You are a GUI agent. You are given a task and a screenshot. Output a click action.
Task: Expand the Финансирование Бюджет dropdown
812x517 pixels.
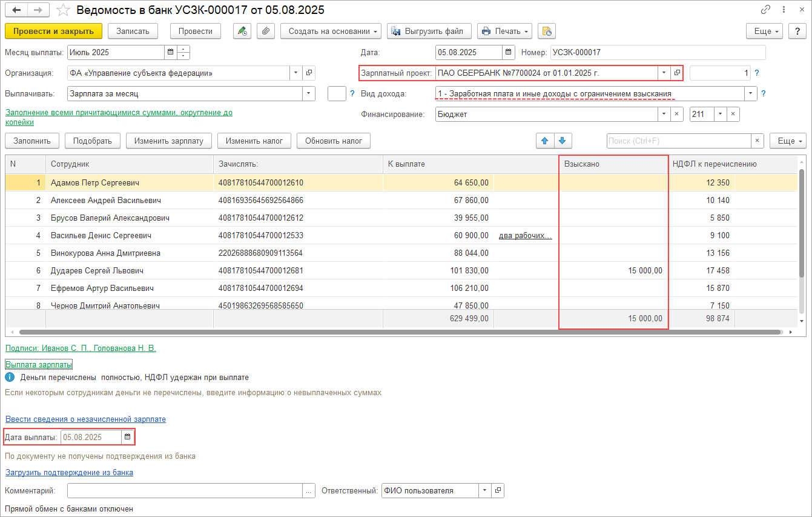pos(663,114)
